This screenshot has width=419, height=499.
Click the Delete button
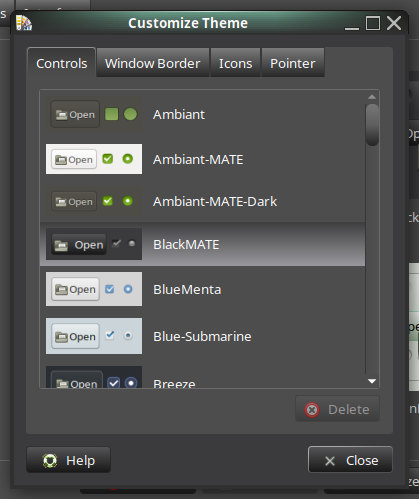coord(337,409)
